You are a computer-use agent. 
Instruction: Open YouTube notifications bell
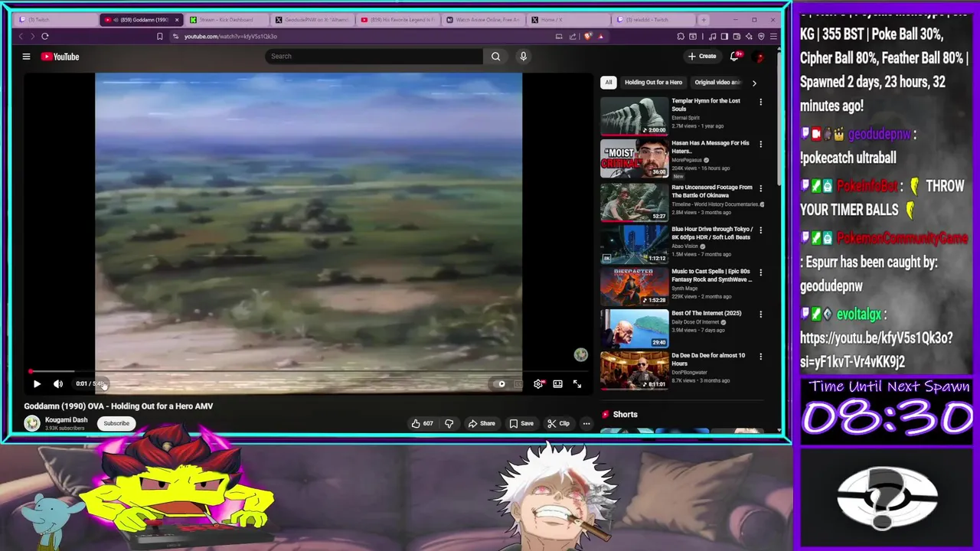coord(734,56)
